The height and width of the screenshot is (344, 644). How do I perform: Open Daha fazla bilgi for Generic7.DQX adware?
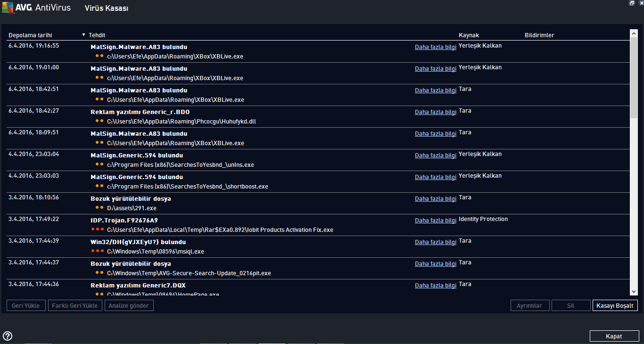point(436,286)
